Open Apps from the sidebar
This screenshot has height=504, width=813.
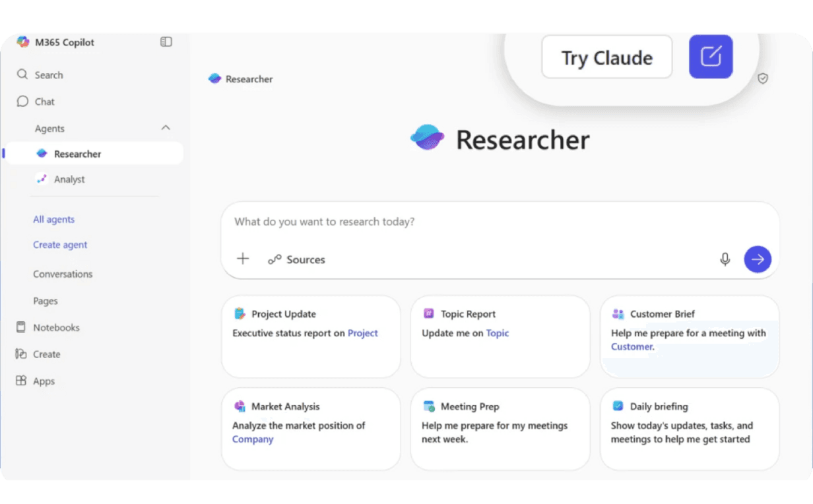point(44,381)
